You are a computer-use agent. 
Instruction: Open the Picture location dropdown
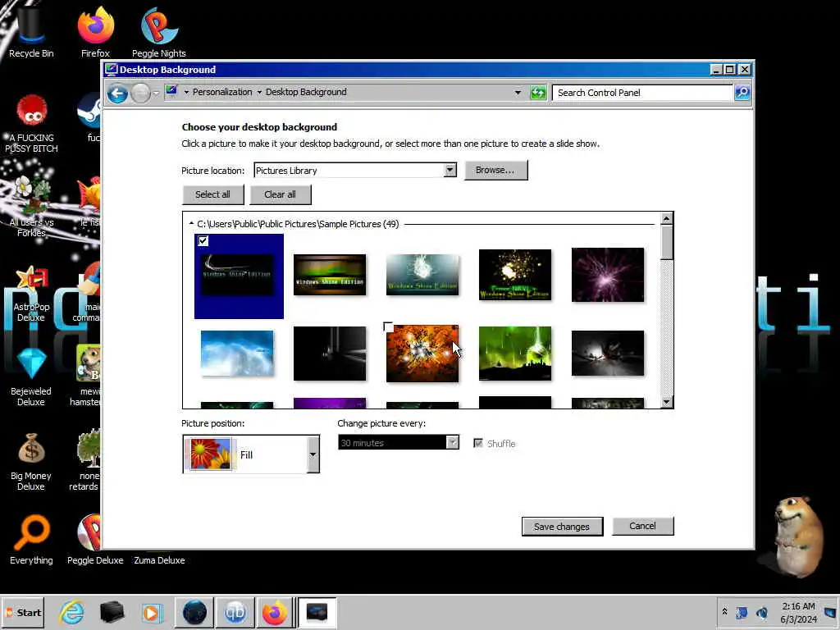[450, 171]
